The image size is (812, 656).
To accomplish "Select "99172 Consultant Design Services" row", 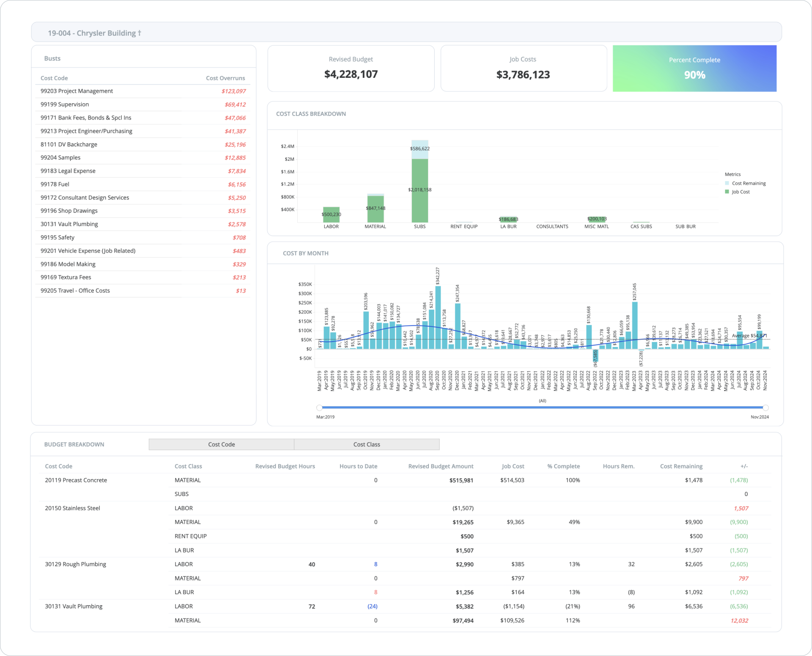I will pyautogui.click(x=143, y=198).
